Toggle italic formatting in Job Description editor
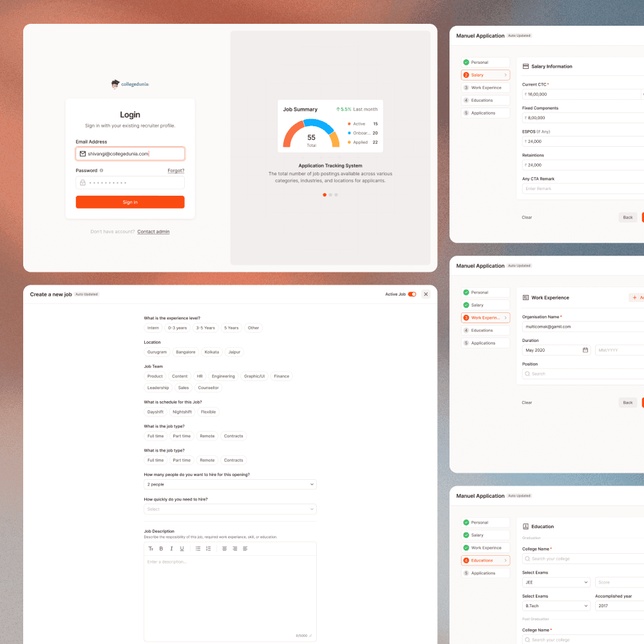644x644 pixels. [171, 549]
